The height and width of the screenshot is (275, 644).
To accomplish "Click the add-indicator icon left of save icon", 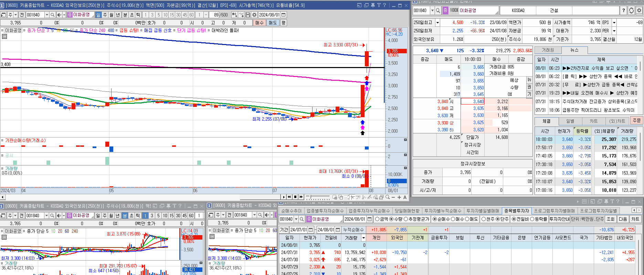I will 241,15.
